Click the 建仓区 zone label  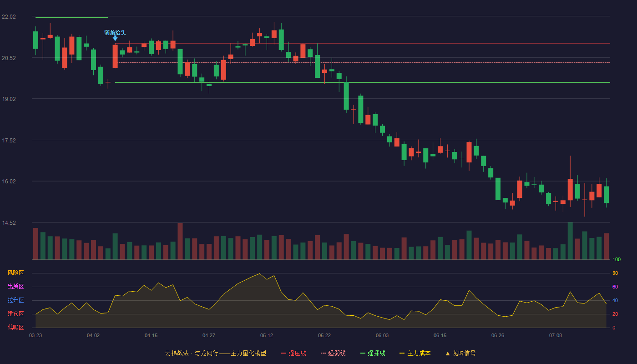click(x=15, y=314)
